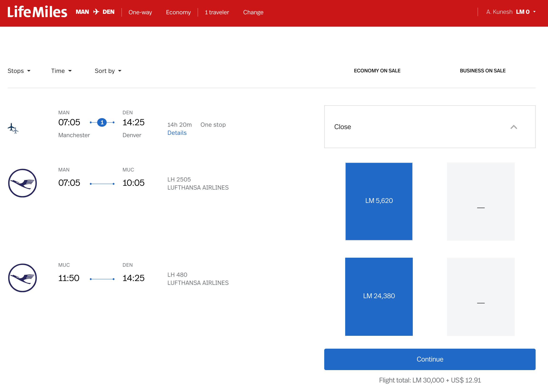Click DEN destination code in header
The width and height of the screenshot is (548, 392).
pyautogui.click(x=108, y=12)
